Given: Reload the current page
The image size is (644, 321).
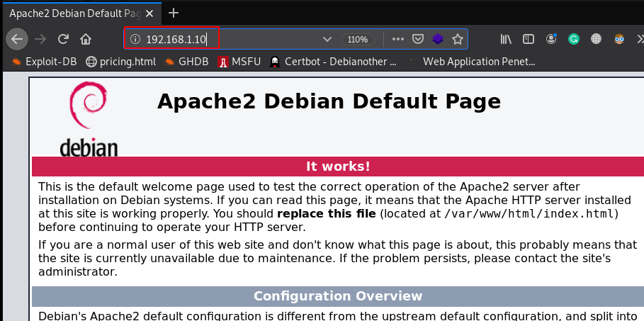Looking at the screenshot, I should click(63, 40).
